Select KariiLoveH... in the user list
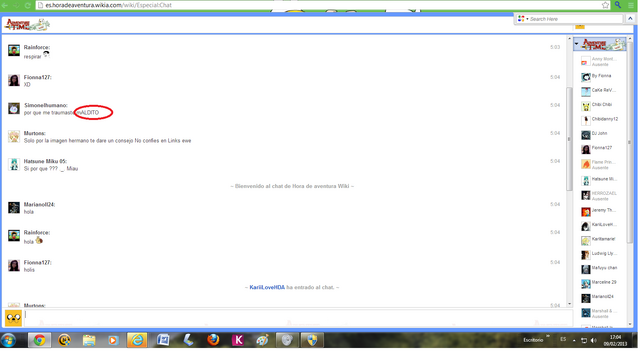The image size is (640, 360). [600, 225]
